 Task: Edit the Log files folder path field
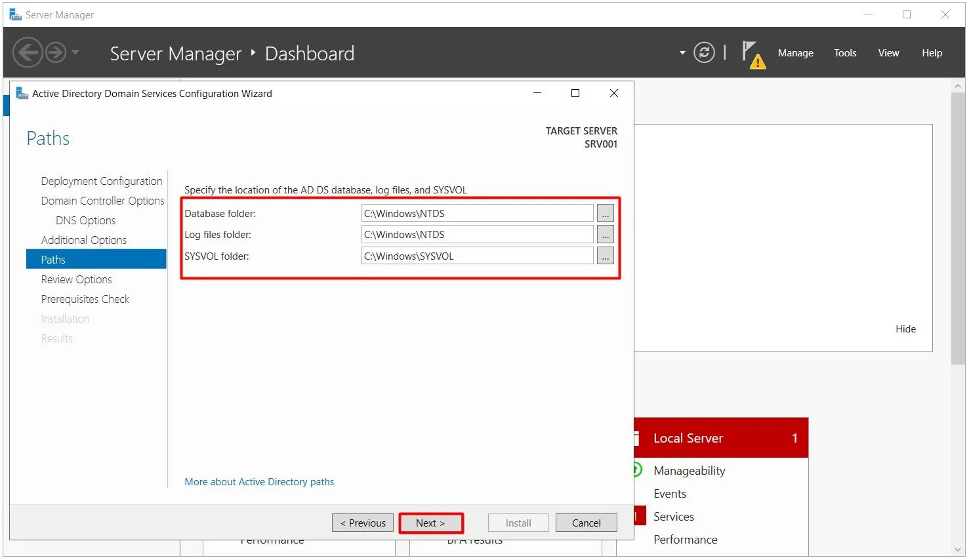[x=477, y=234]
